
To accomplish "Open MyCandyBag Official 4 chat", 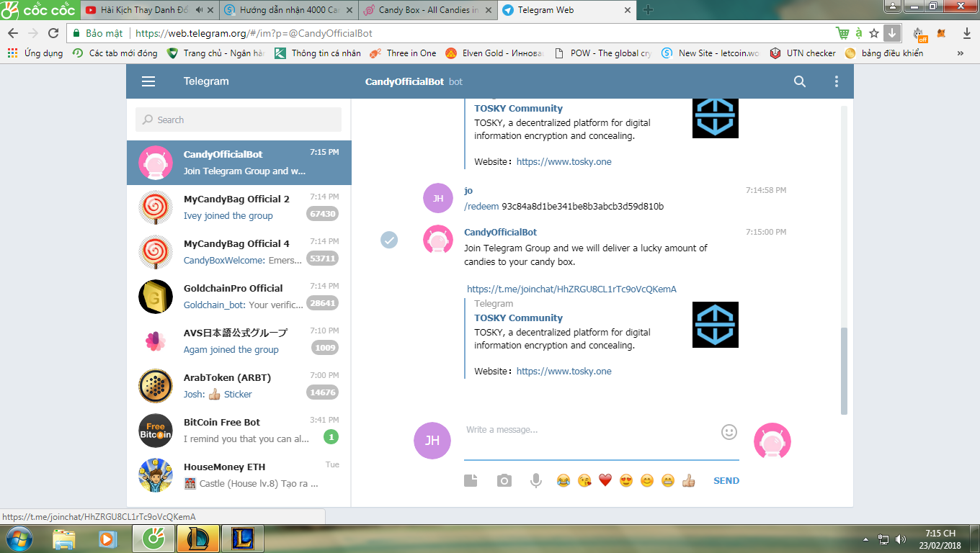I will coord(239,252).
